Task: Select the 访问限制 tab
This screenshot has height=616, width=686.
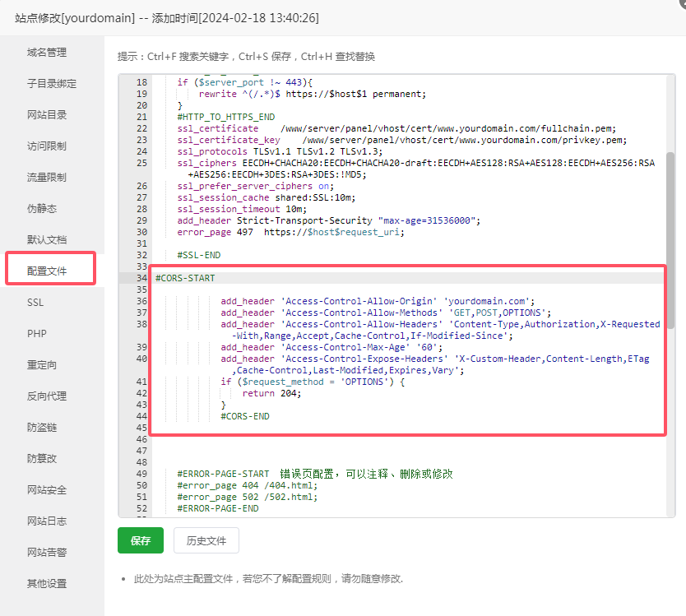Action: (47, 146)
